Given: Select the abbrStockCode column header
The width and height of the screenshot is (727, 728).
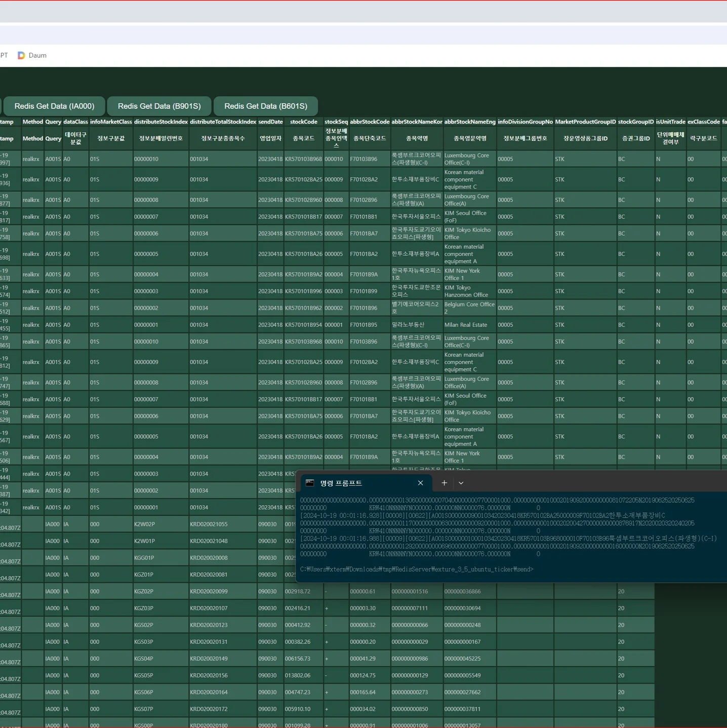Looking at the screenshot, I should 370,122.
